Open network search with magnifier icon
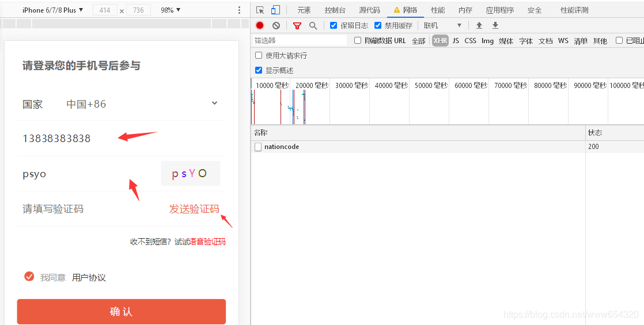The width and height of the screenshot is (644, 325). (313, 25)
